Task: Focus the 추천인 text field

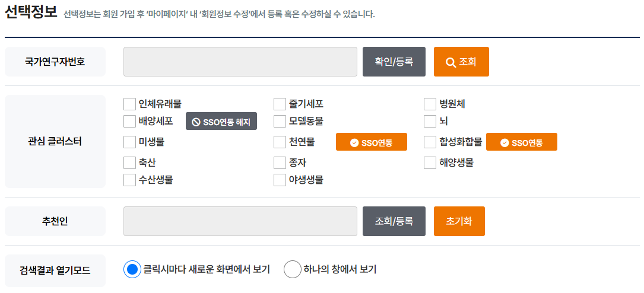Action: point(240,221)
